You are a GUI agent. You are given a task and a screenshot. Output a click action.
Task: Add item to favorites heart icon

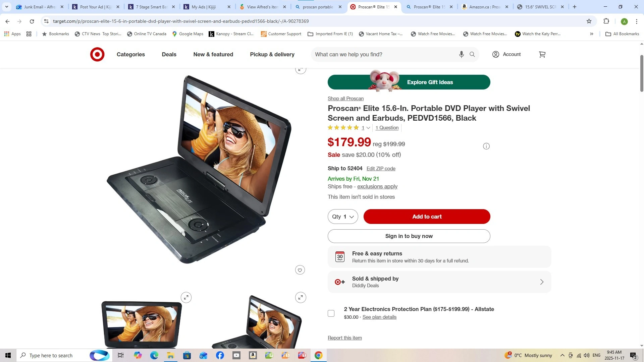point(300,270)
